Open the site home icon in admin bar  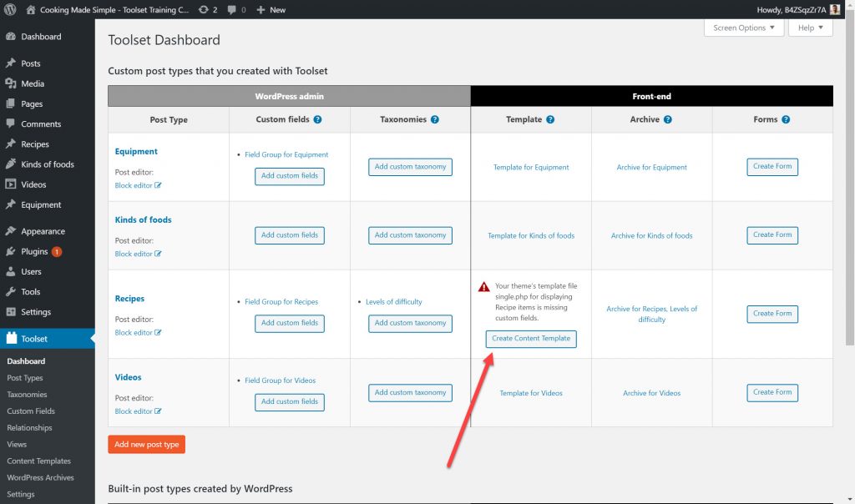point(31,10)
